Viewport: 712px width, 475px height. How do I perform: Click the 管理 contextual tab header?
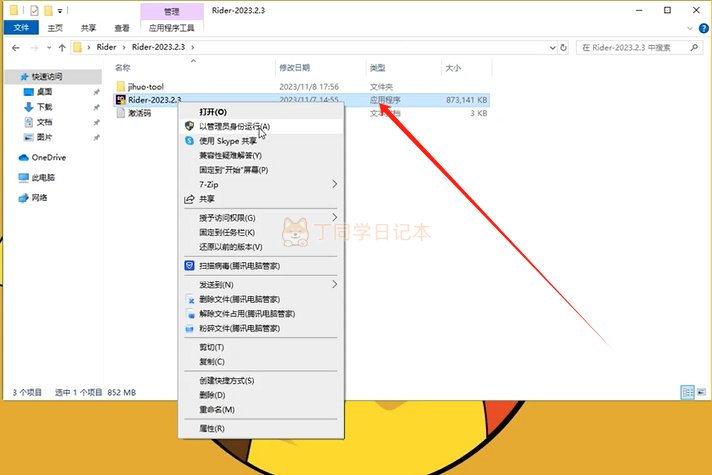172,12
